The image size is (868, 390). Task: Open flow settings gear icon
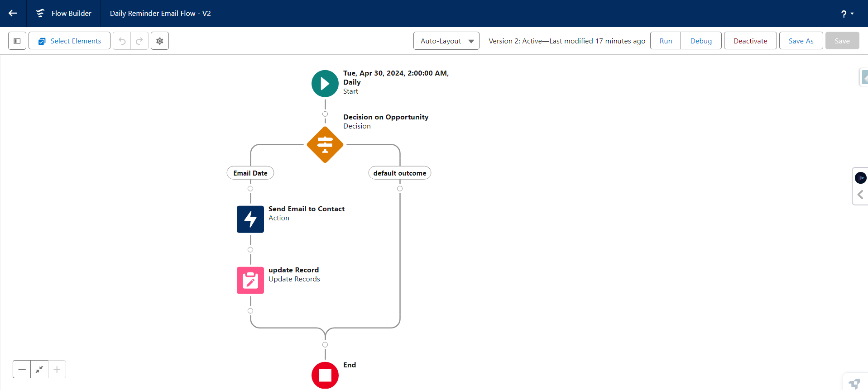[160, 41]
